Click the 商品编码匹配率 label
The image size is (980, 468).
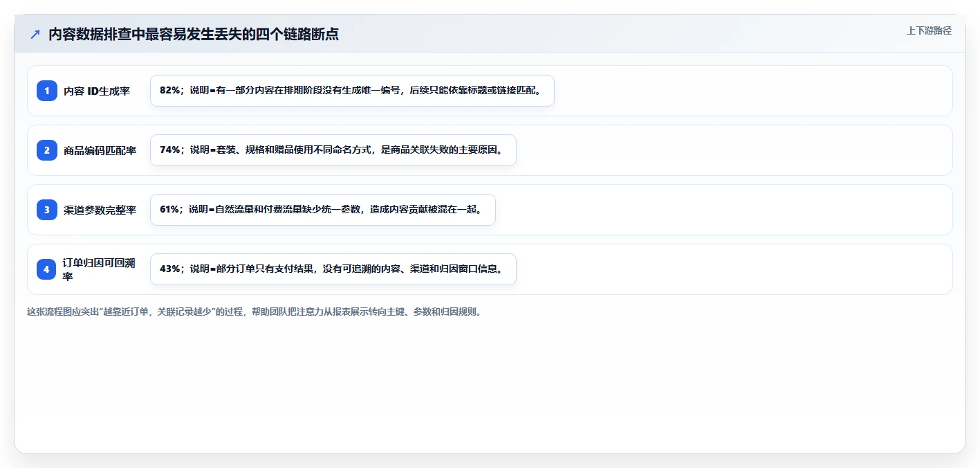(100, 150)
